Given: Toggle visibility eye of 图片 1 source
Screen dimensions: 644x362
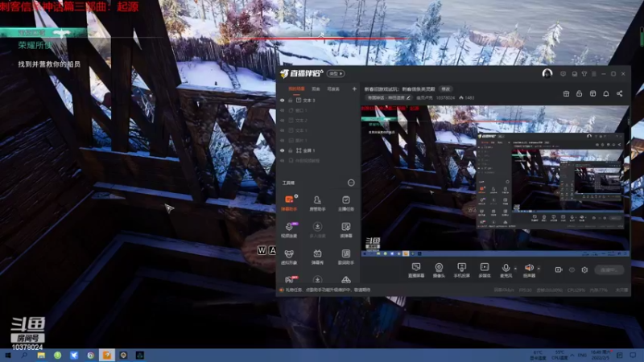Looking at the screenshot, I should tap(283, 140).
